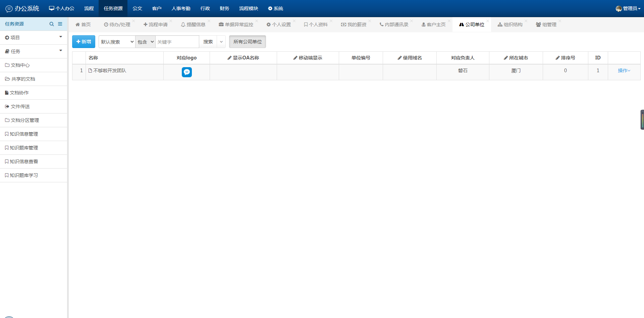Open the 人事考勤 top menu
The width and height of the screenshot is (644, 318).
tap(181, 9)
